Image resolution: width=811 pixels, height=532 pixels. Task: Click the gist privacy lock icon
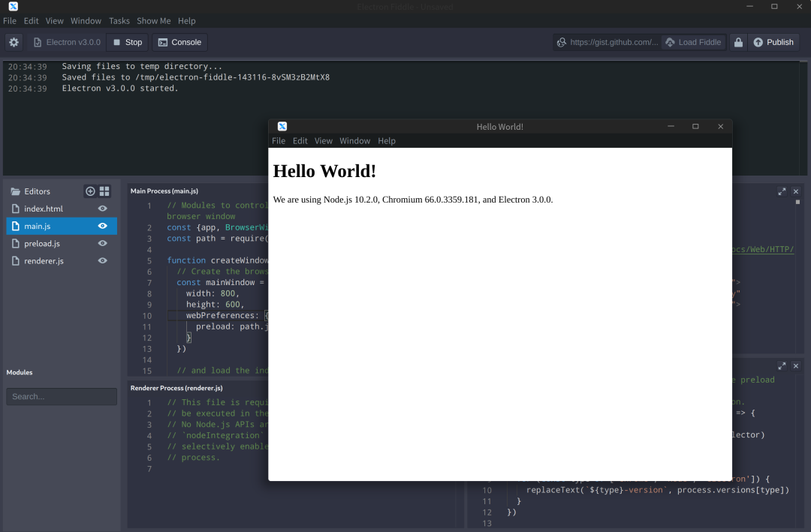[738, 42]
